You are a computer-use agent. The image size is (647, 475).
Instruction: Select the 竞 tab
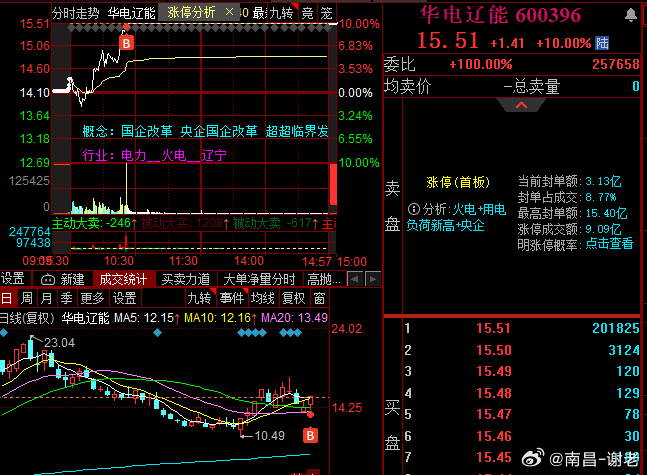(307, 13)
